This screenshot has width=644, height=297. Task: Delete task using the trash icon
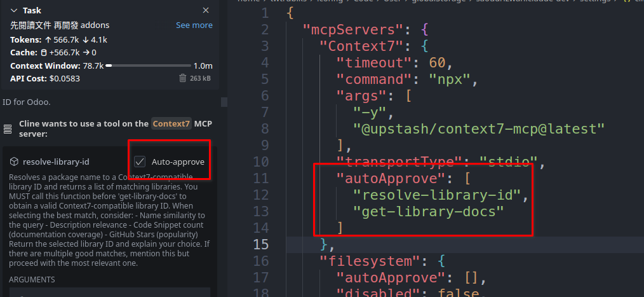[x=183, y=78]
